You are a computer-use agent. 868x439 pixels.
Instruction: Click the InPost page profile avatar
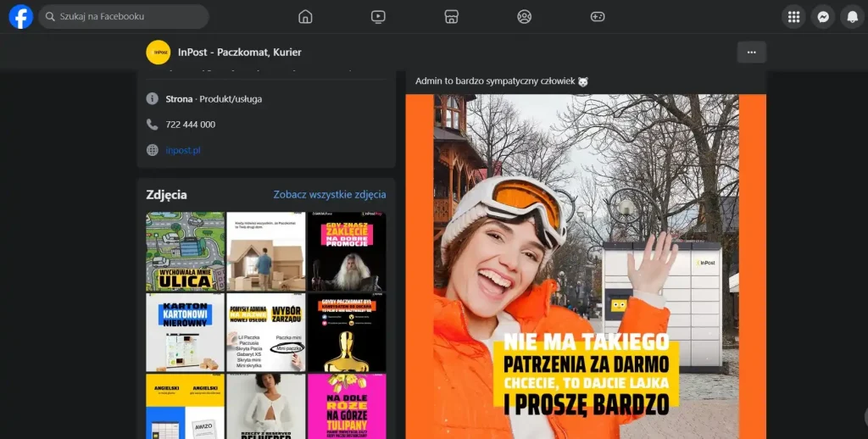click(x=159, y=52)
